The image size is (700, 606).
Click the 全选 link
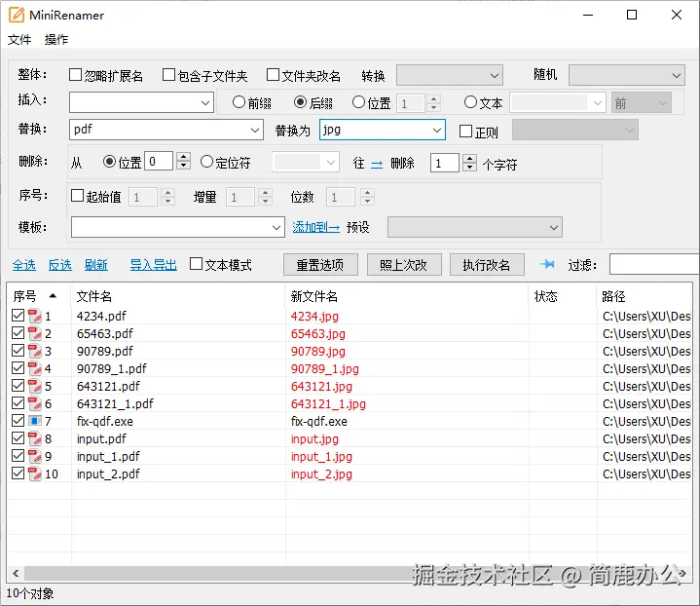(x=24, y=265)
